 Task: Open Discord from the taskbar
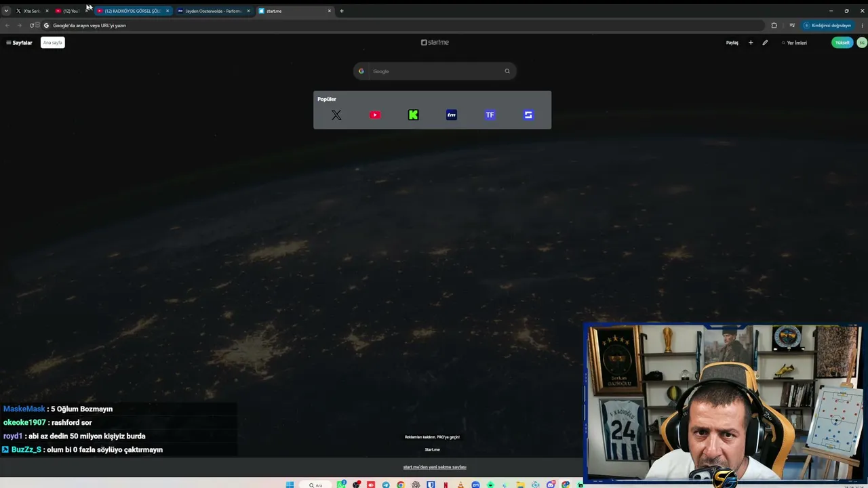551,485
